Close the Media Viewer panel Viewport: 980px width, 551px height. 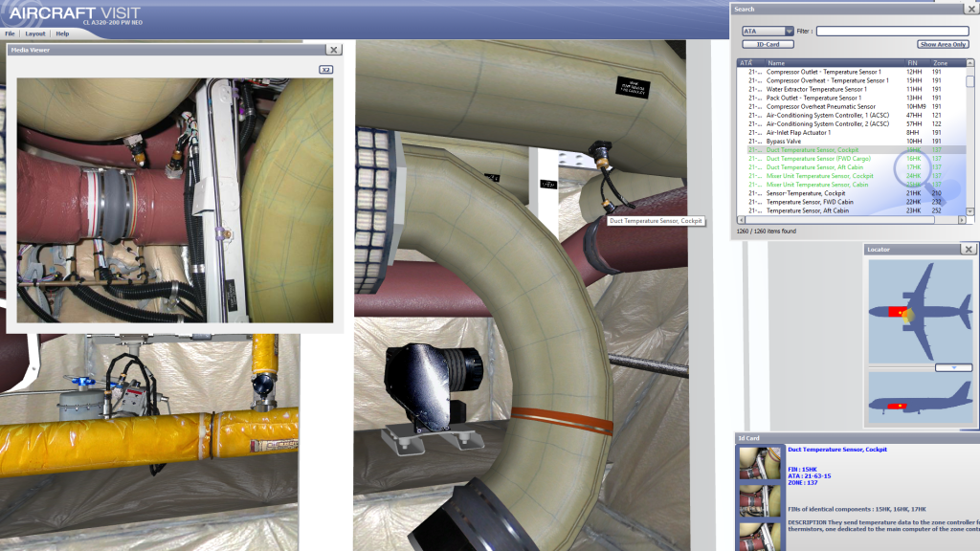coord(334,50)
